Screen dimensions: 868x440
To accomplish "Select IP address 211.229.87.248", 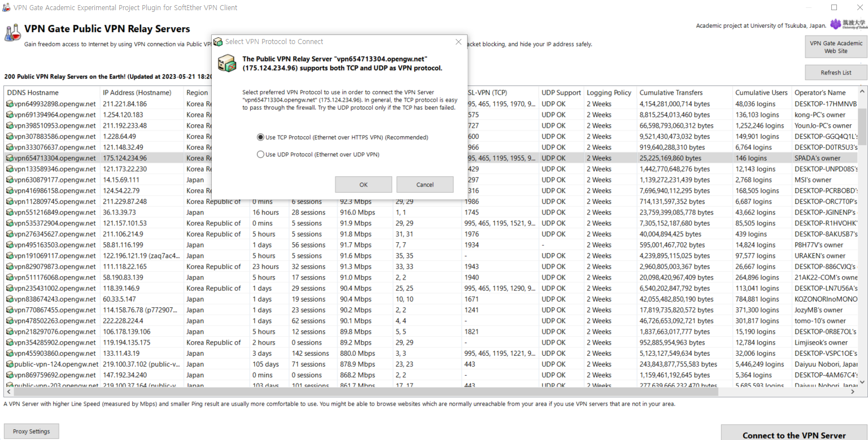I will (125, 202).
